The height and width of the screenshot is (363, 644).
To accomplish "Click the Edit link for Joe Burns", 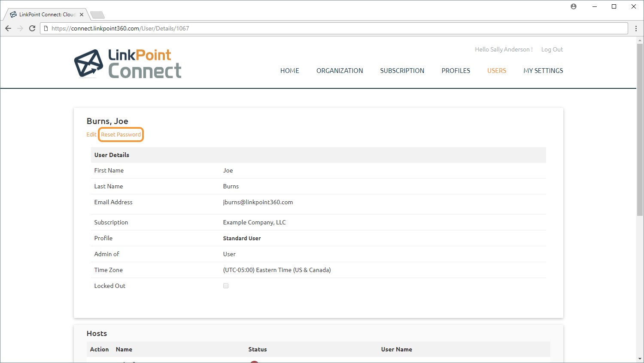I will (91, 134).
